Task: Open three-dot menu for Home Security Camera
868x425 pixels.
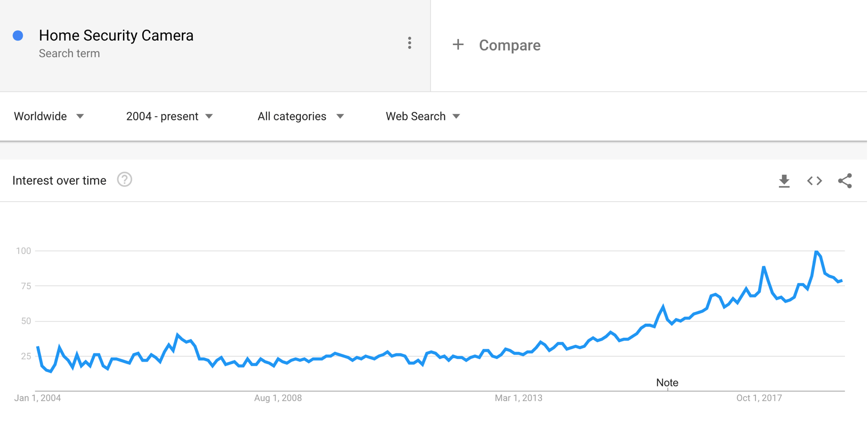Action: coord(409,43)
